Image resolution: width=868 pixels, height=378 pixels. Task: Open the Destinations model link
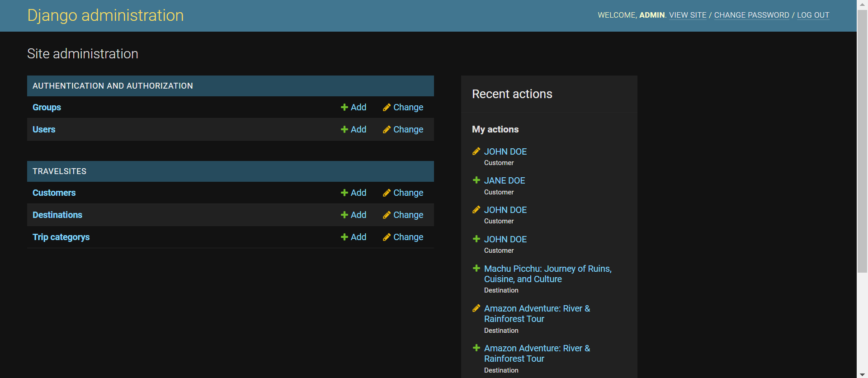(x=57, y=215)
